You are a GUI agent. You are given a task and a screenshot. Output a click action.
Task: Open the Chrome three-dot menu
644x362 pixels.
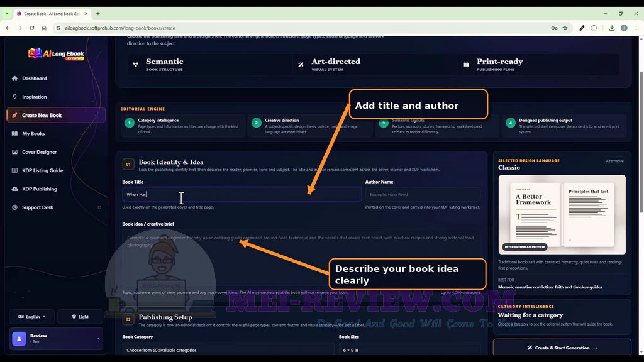[x=636, y=28]
